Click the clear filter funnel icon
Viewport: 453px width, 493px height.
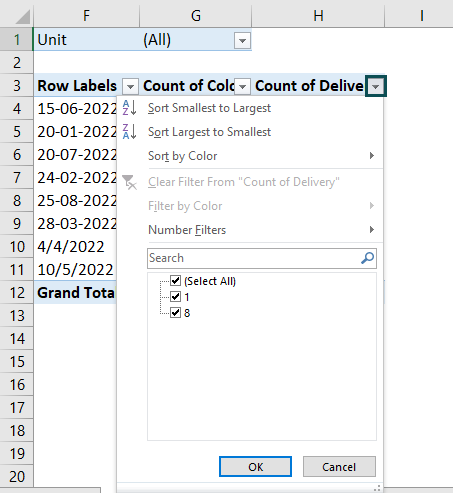point(129,182)
